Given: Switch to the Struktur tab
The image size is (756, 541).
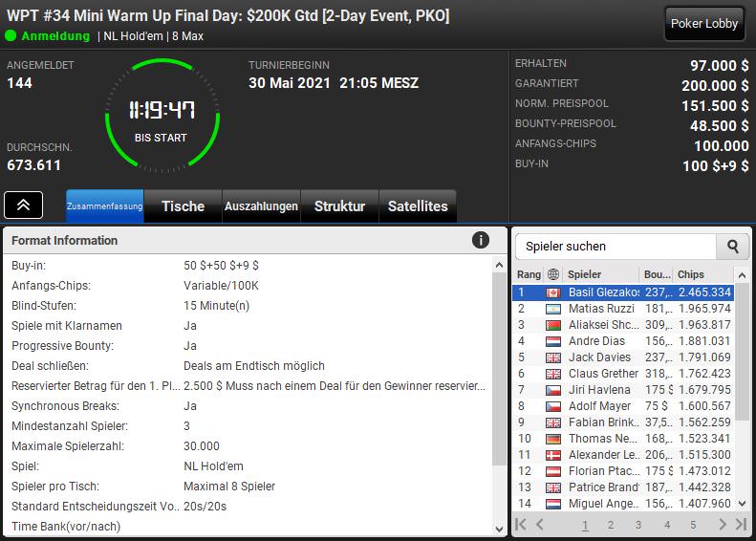Looking at the screenshot, I should tap(339, 206).
